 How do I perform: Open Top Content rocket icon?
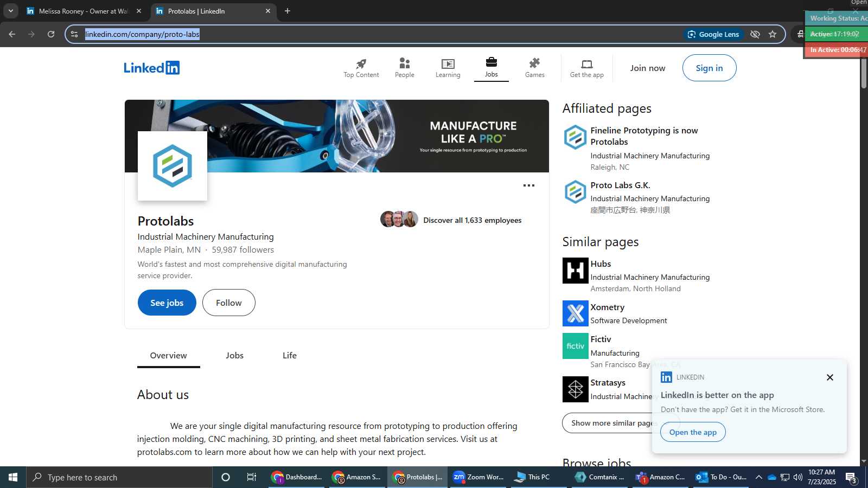click(x=361, y=63)
